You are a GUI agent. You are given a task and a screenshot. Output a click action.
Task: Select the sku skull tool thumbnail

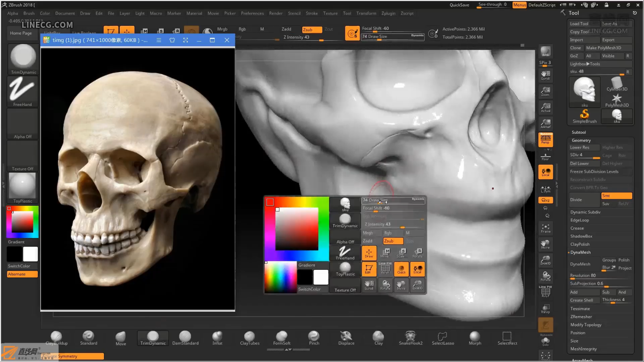(584, 91)
